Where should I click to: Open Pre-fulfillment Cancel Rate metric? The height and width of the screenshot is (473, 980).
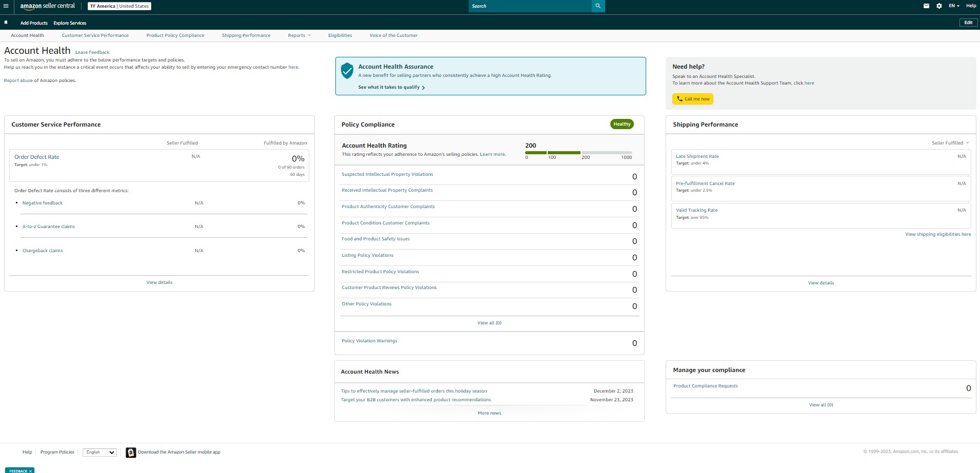[705, 183]
